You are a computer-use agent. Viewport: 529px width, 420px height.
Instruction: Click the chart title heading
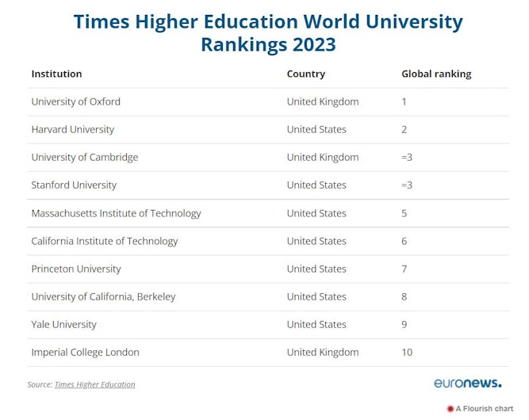click(268, 32)
